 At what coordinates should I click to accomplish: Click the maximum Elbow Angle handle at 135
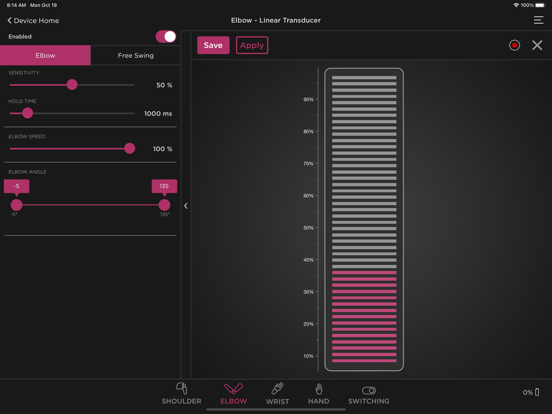[x=164, y=205]
